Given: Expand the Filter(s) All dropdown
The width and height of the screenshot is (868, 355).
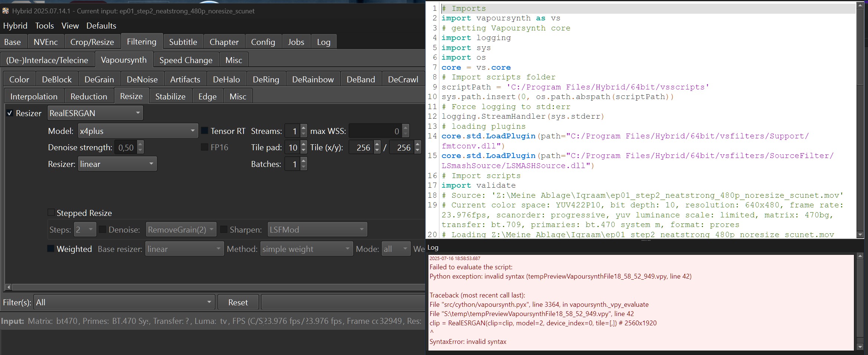Looking at the screenshot, I should [124, 302].
